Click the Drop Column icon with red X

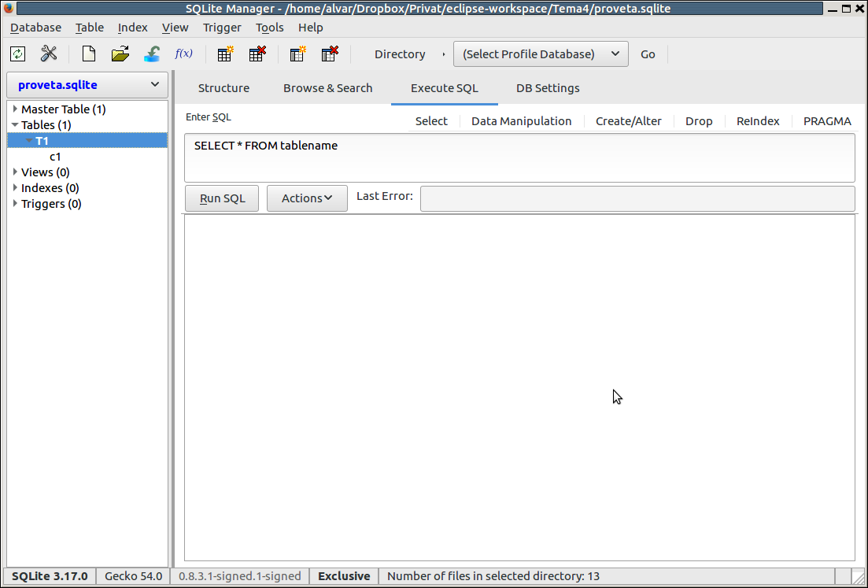[330, 54]
